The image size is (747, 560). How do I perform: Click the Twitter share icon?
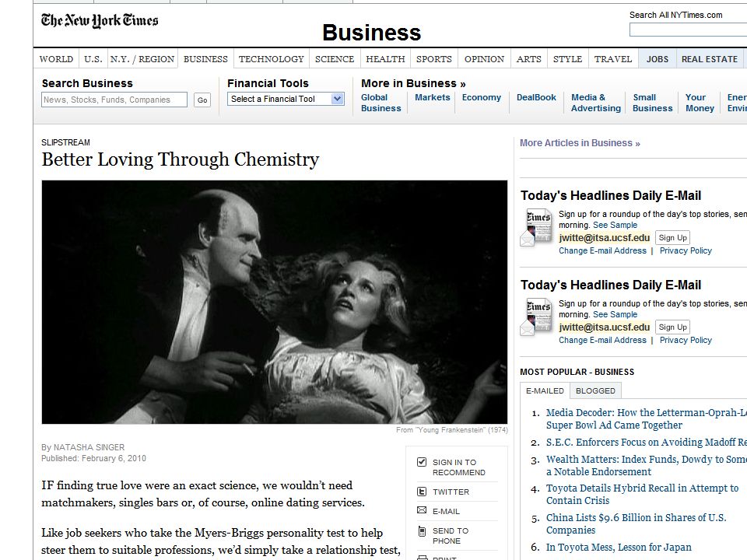click(422, 492)
